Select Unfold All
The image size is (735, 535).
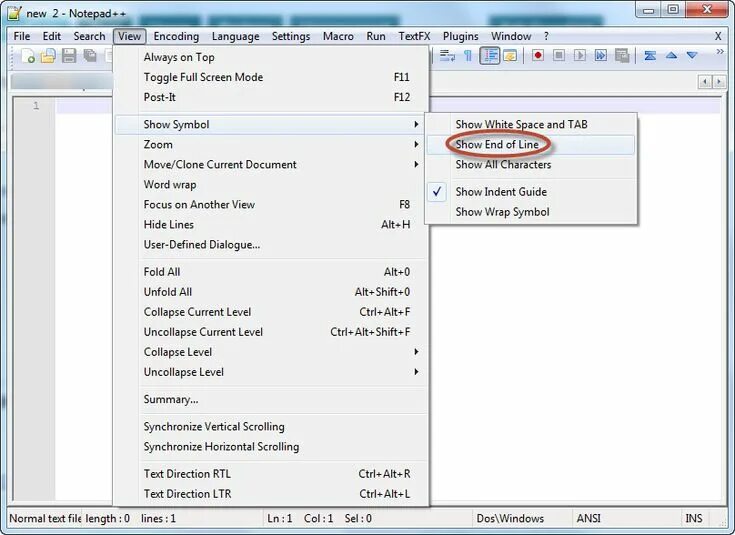click(271, 292)
